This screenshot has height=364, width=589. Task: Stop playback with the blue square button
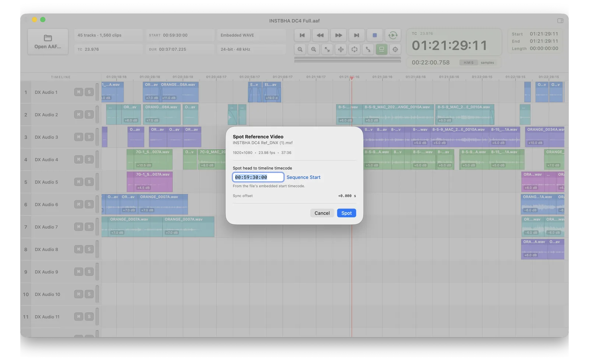(x=375, y=35)
